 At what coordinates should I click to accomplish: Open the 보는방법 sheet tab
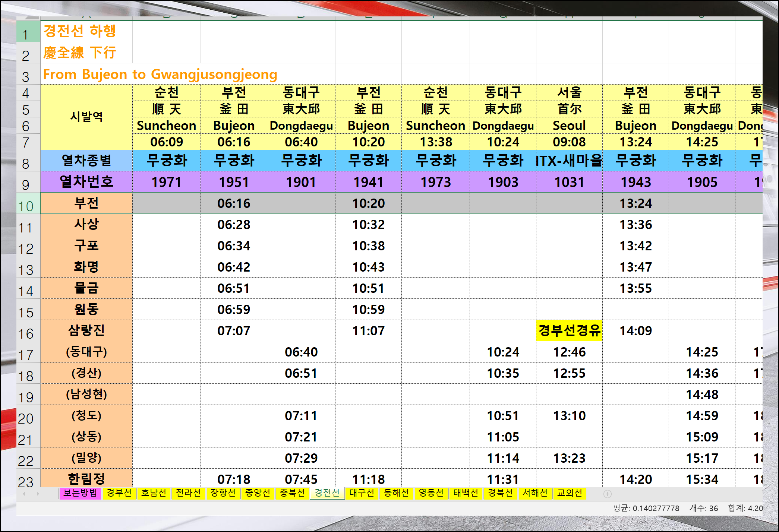(x=80, y=493)
